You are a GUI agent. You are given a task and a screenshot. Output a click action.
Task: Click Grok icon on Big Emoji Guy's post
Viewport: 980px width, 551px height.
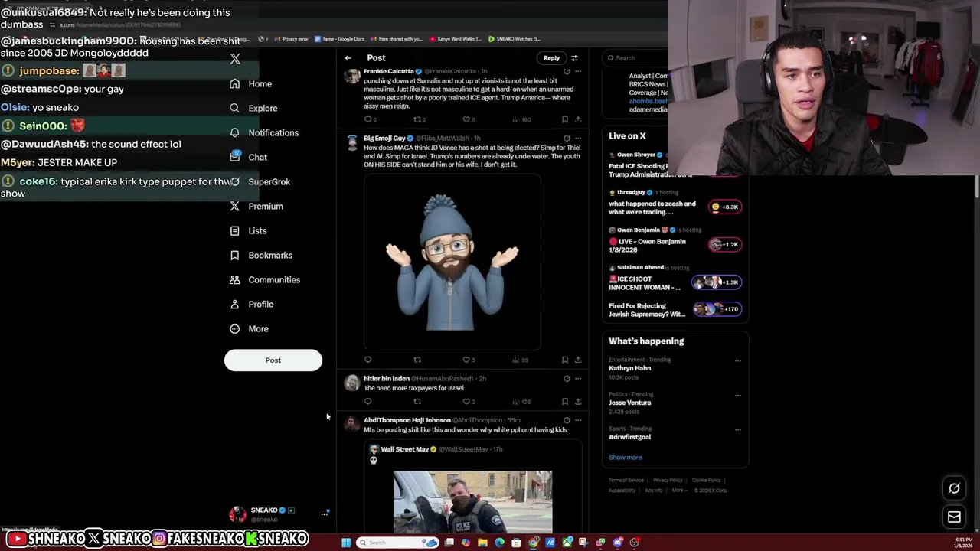tap(567, 139)
